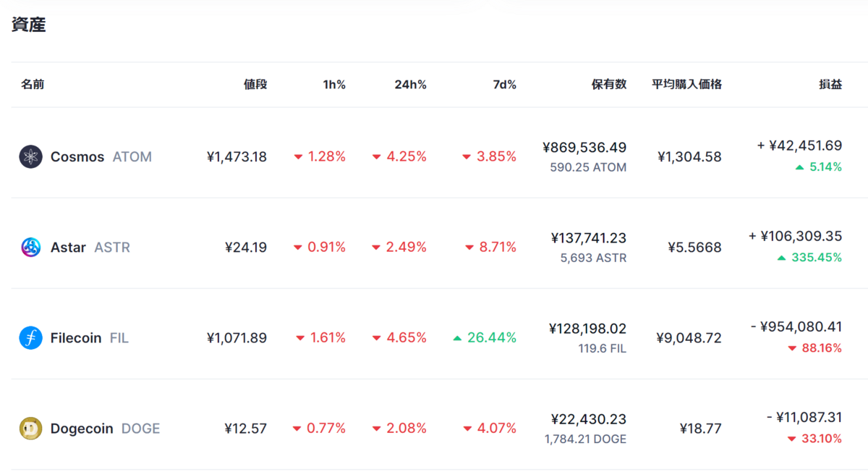This screenshot has width=868, height=472.
Task: Click the Dogecoin DOGE coin icon
Action: point(30,429)
